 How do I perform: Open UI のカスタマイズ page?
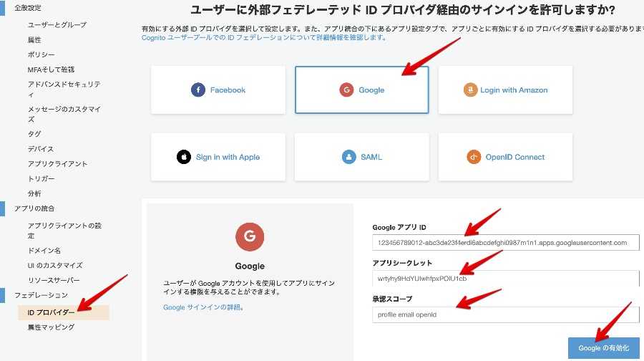coord(55,265)
